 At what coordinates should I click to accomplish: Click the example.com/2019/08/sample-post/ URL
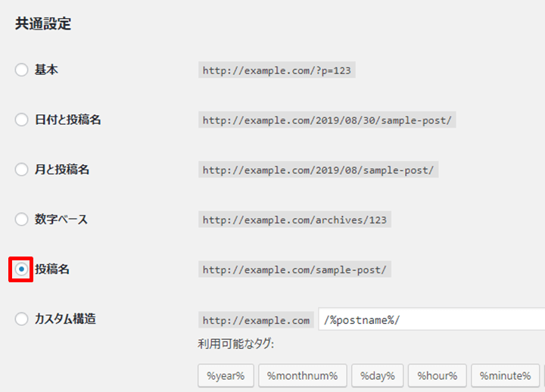coord(319,170)
